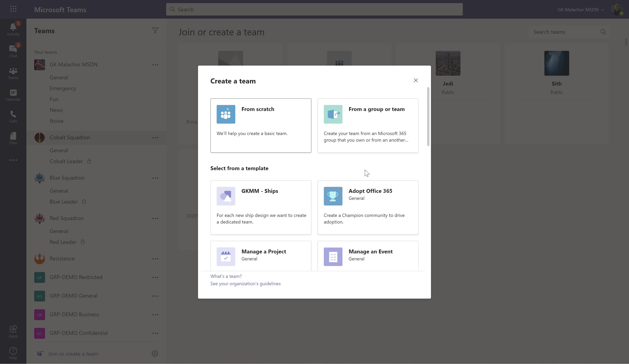This screenshot has height=364, width=629.
Task: Choose From a group or team option
Action: pos(368,126)
